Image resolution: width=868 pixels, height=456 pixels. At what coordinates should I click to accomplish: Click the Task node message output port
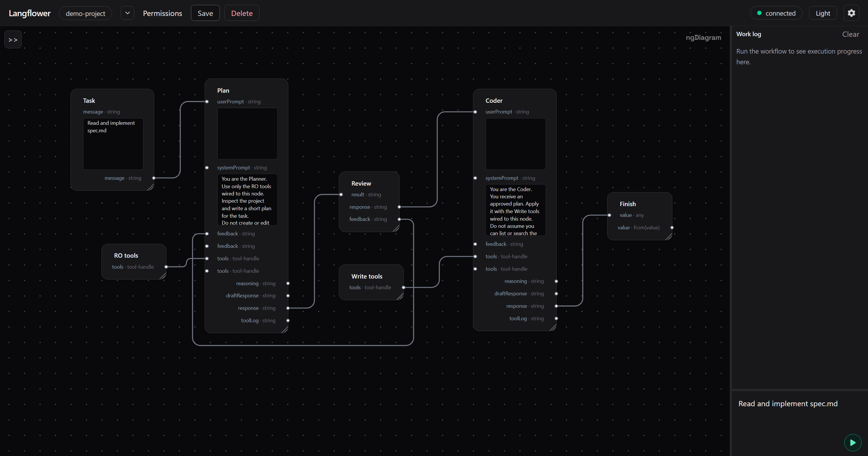(154, 178)
